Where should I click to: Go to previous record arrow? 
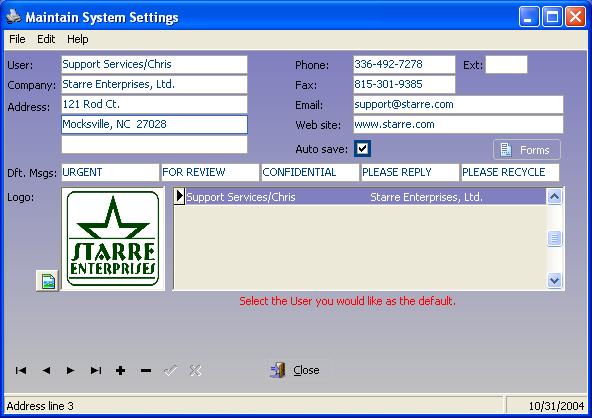[x=46, y=370]
